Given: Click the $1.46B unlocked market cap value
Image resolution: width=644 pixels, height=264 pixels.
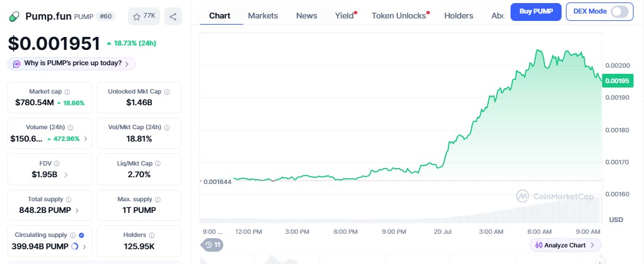Looking at the screenshot, I should [139, 102].
